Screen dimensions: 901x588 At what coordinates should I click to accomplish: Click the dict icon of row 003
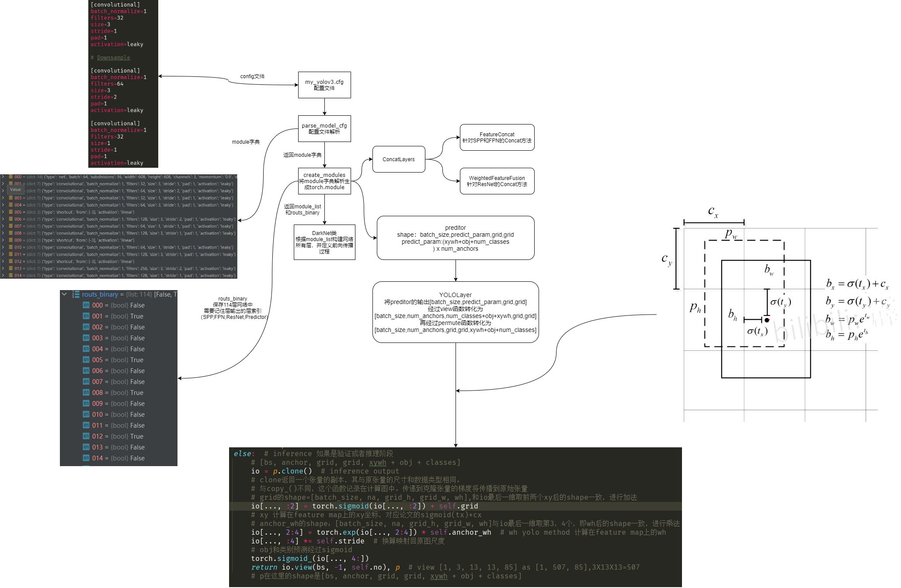click(x=10, y=198)
